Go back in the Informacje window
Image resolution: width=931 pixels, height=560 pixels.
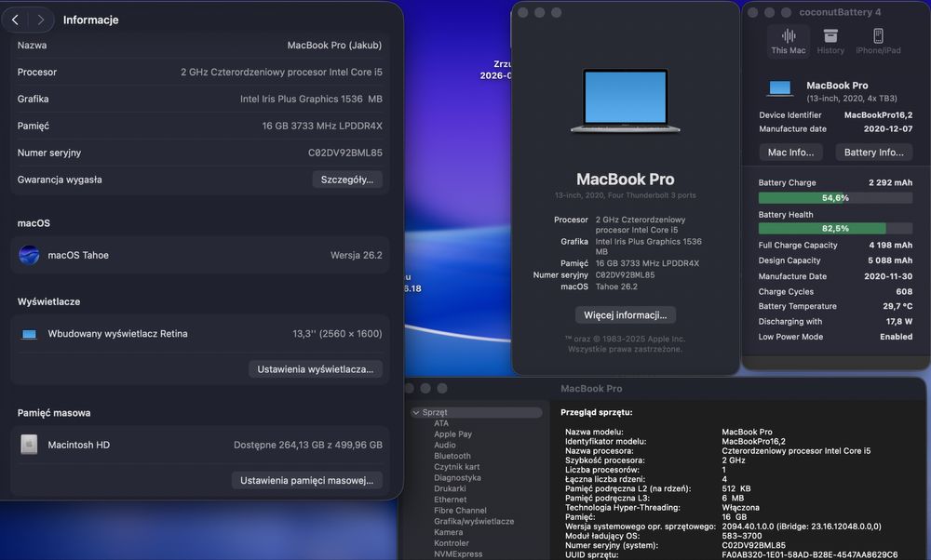click(x=15, y=20)
